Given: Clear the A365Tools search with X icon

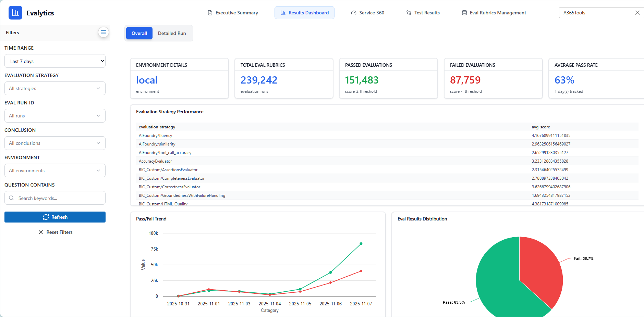Looking at the screenshot, I should tap(637, 13).
